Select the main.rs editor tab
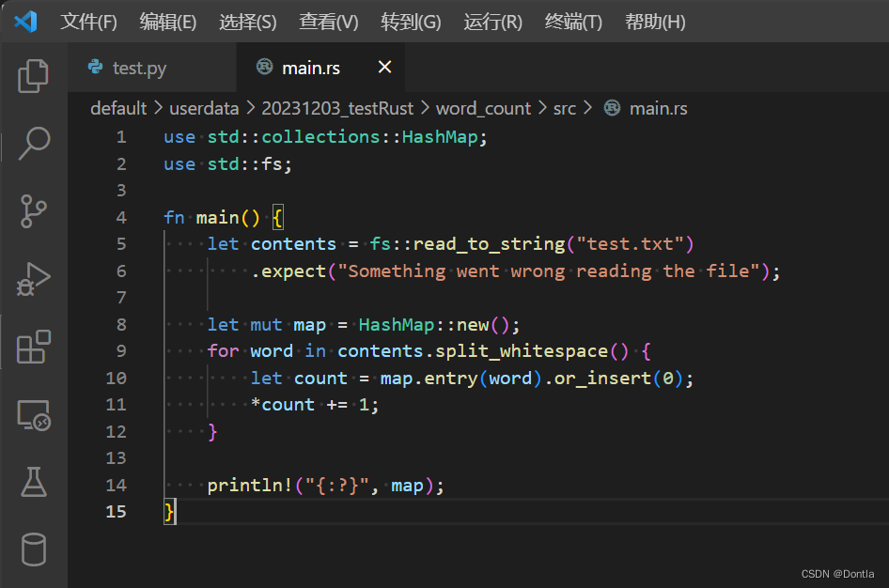Screen dimensions: 889x588 320,68
